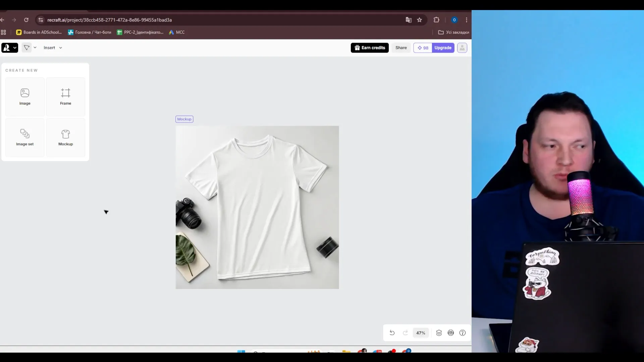
Task: Create a new Frame
Action: coord(65,97)
